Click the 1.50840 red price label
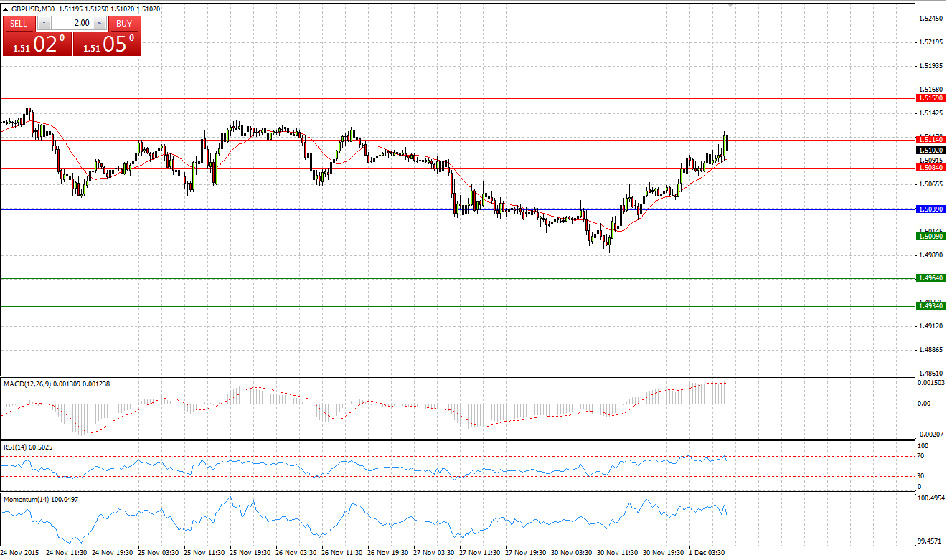 point(931,167)
